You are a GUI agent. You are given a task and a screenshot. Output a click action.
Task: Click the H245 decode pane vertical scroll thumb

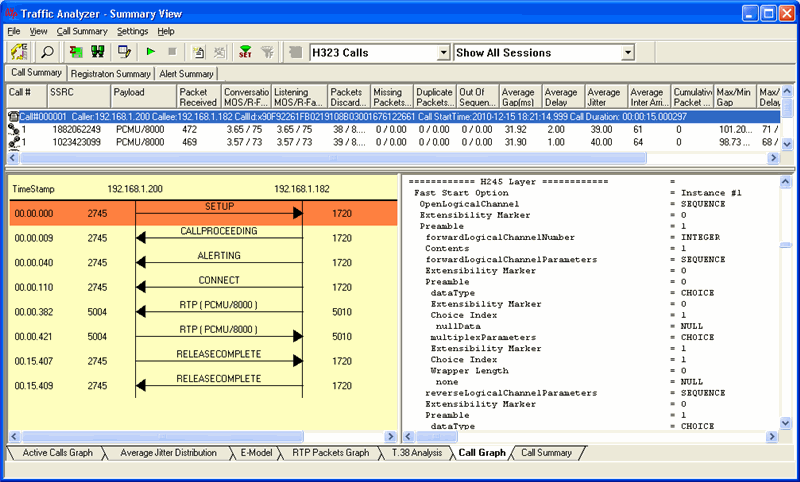pyautogui.click(x=785, y=245)
